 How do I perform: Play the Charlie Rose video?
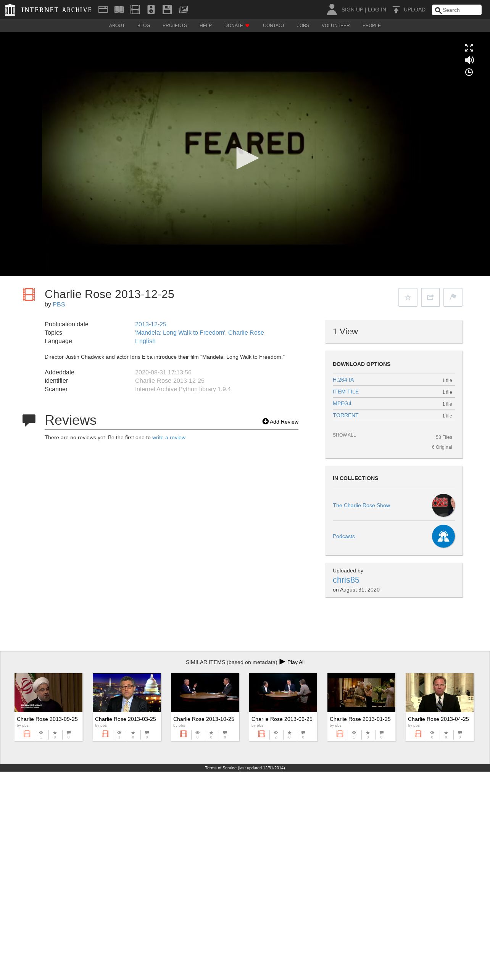pos(247,158)
